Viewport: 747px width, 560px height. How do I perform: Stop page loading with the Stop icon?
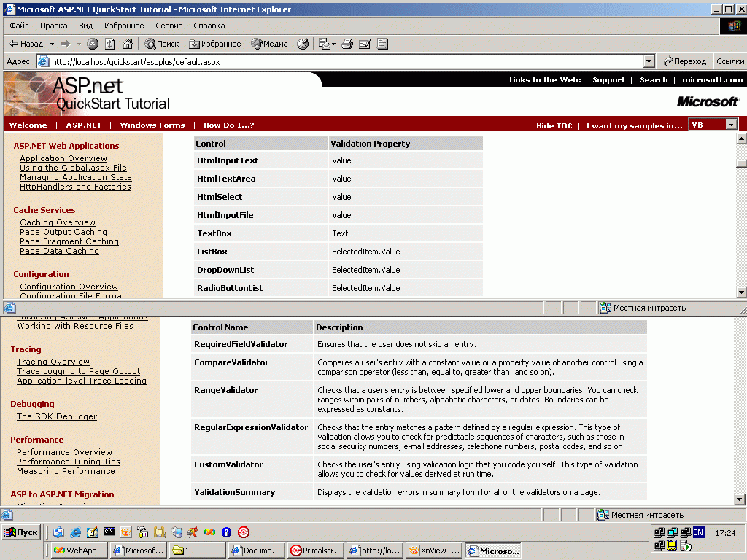93,44
